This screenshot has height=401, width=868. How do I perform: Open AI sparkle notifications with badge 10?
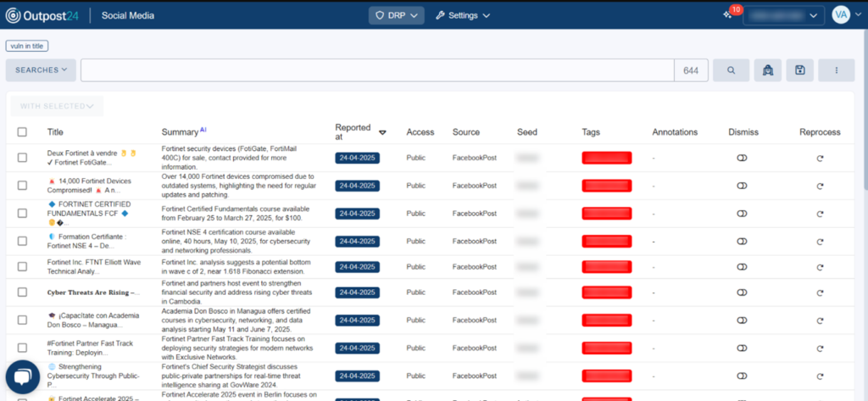tap(728, 15)
